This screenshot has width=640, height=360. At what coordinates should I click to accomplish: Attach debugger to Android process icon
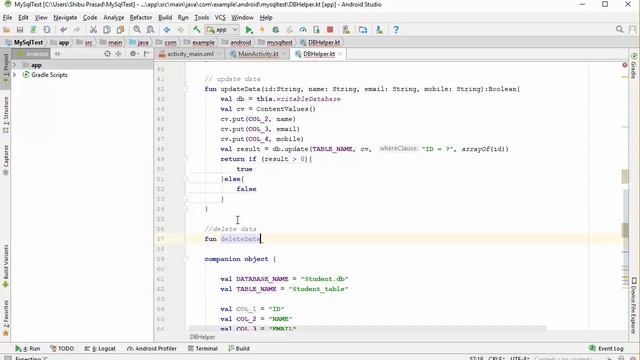(316, 30)
